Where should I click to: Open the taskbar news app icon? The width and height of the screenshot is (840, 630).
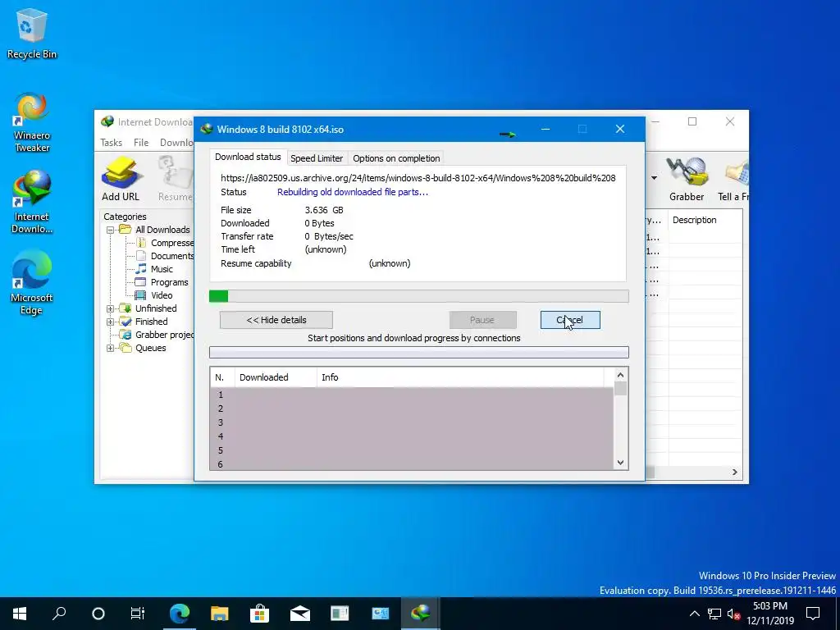pyautogui.click(x=340, y=614)
